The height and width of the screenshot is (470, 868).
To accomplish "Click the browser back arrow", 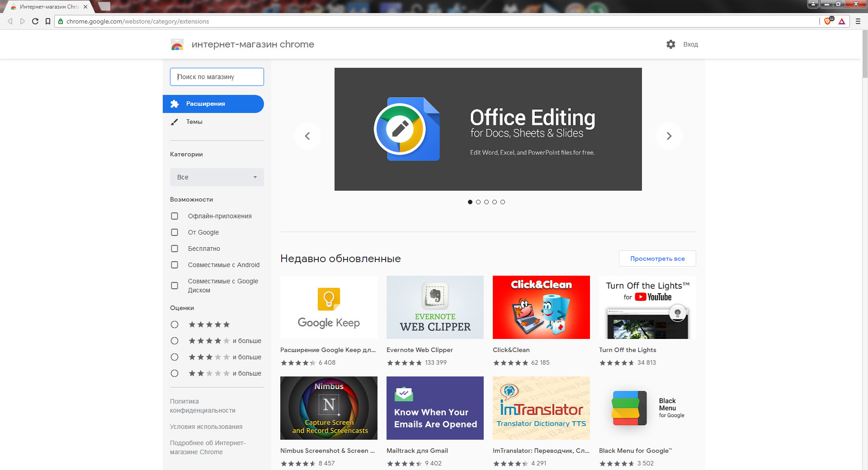I will (x=10, y=21).
